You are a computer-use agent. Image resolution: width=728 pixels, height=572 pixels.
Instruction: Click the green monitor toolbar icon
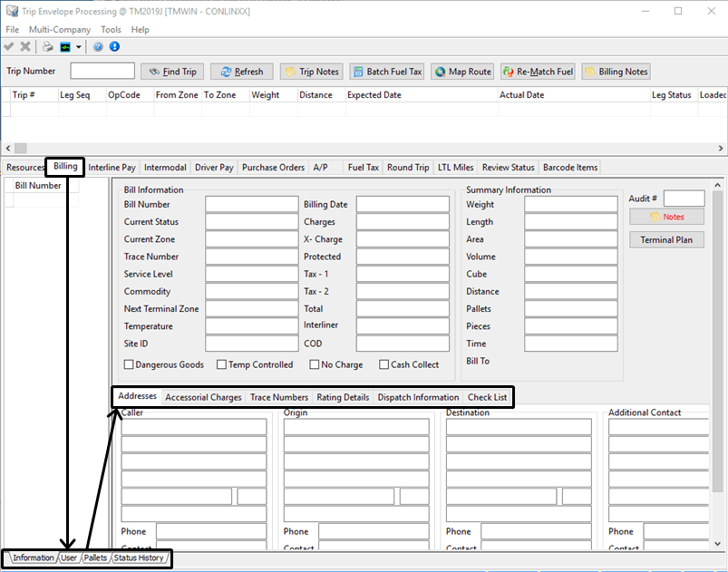pos(66,46)
